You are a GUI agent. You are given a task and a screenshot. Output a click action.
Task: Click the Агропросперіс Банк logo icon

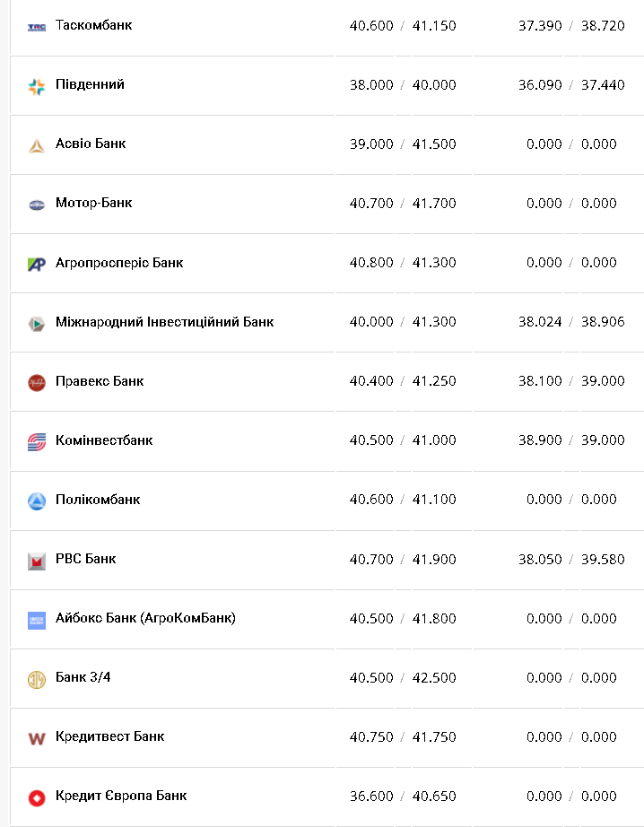[x=37, y=264]
